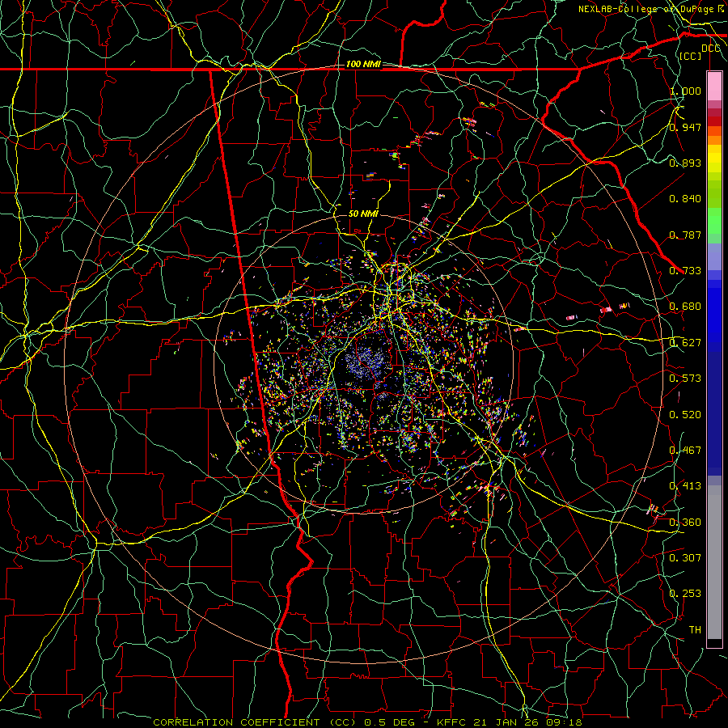This screenshot has width=728, height=728.
Task: Click the 0.467 legend value
Action: pos(685,451)
